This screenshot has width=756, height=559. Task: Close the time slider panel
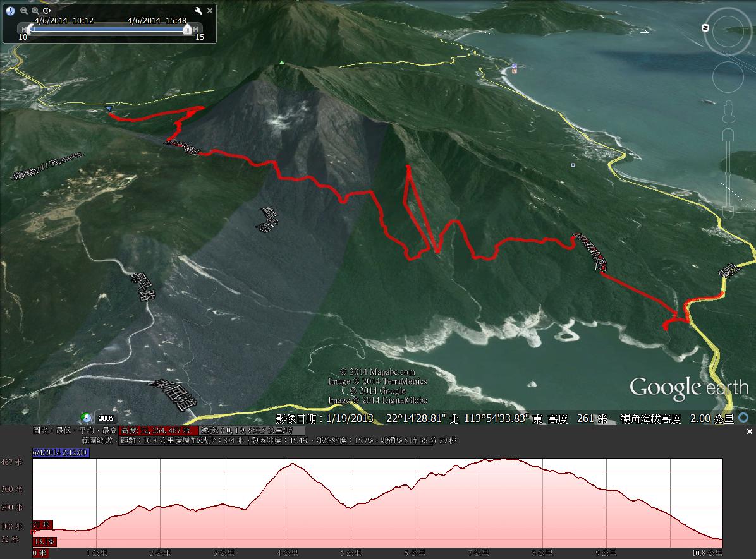[x=210, y=11]
